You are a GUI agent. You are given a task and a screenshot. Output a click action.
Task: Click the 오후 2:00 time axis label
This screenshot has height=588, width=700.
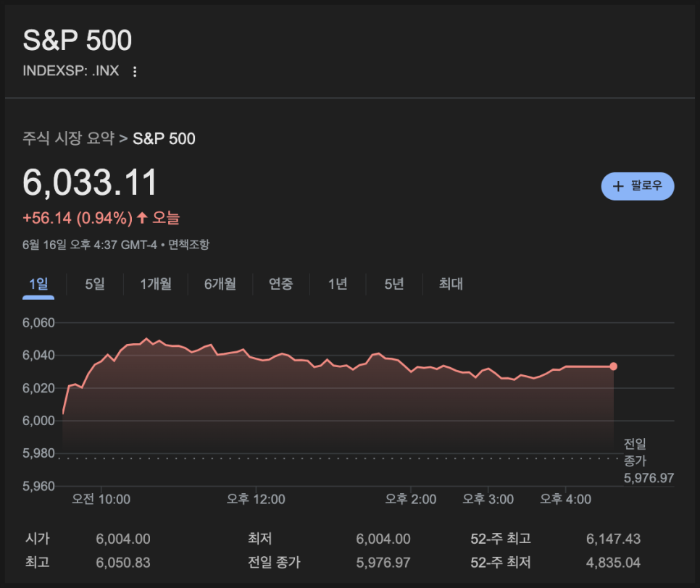click(411, 499)
